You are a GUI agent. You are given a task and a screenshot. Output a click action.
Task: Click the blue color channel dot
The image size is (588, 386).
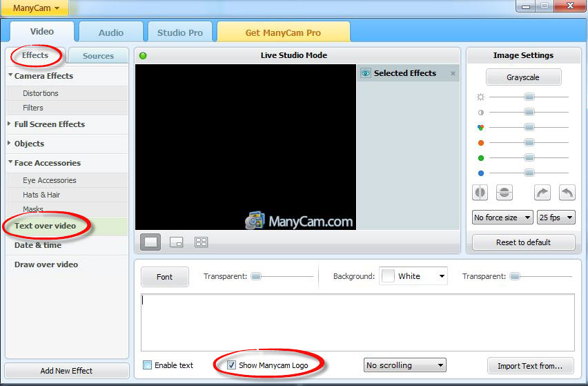481,173
